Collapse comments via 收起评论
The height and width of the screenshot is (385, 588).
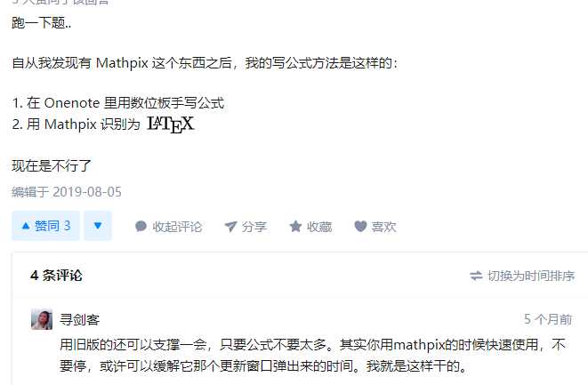point(177,227)
